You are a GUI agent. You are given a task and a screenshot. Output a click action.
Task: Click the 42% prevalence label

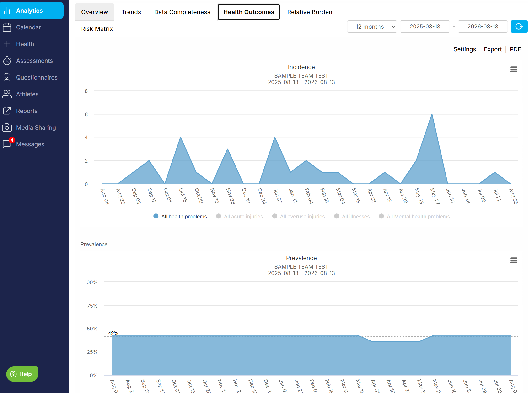tap(113, 333)
